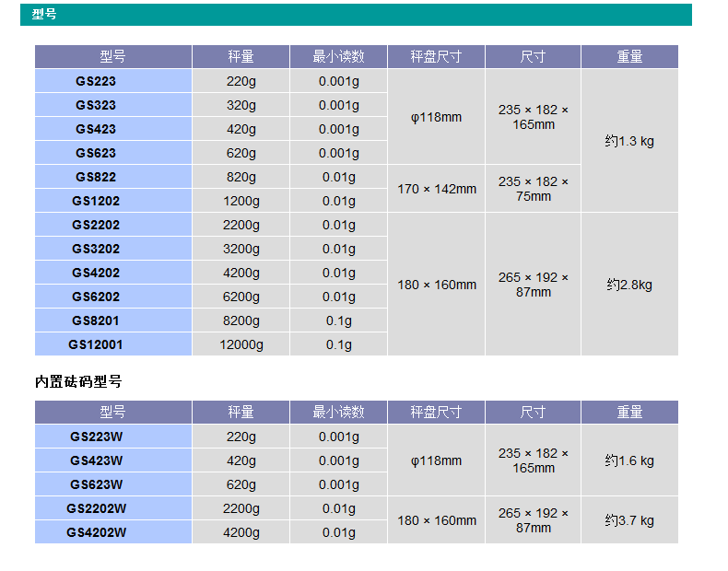This screenshot has width=728, height=571.
Task: Click the 秤盘尺寸 header in top table
Action: pyautogui.click(x=436, y=56)
